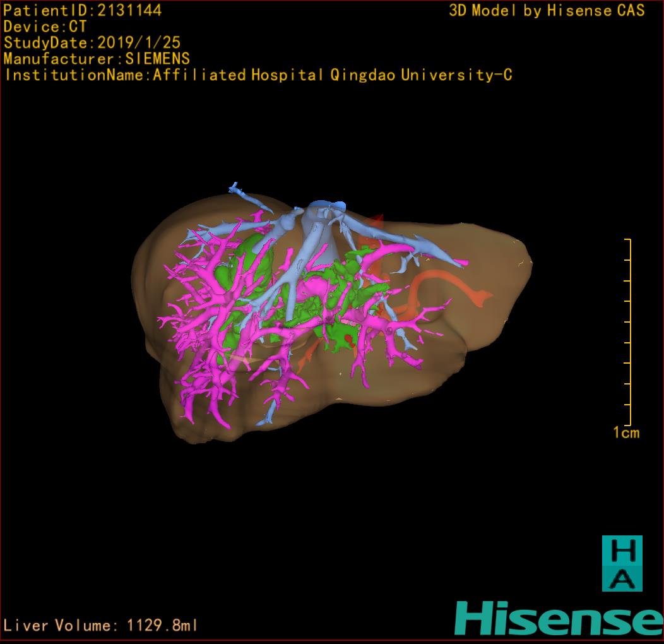
Task: Click the yellow scale ruler
Action: pyautogui.click(x=628, y=331)
